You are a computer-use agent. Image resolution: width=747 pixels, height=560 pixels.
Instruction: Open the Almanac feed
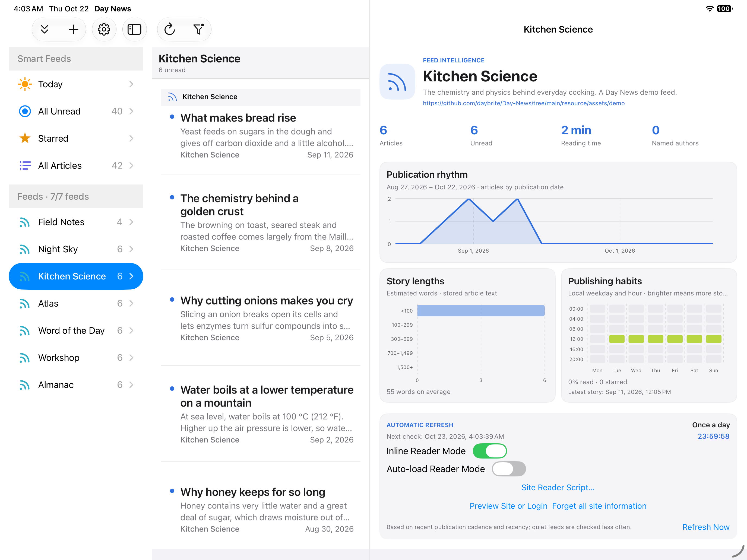[x=76, y=385]
